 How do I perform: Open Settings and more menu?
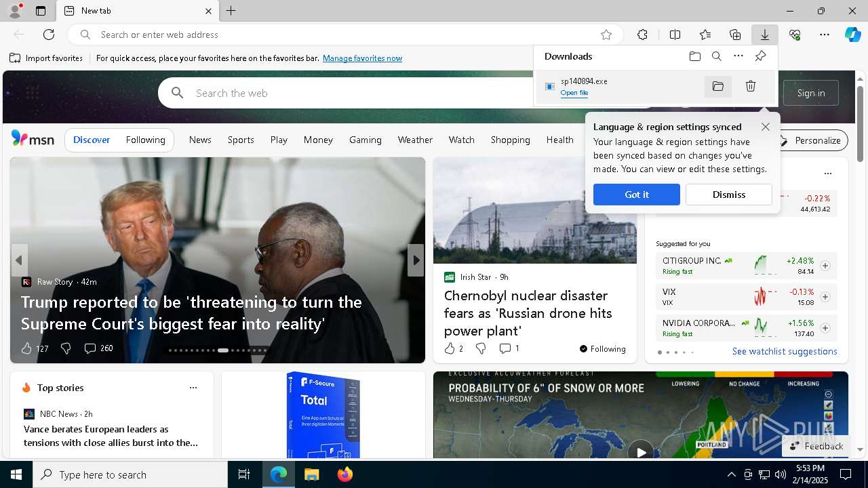(x=825, y=35)
